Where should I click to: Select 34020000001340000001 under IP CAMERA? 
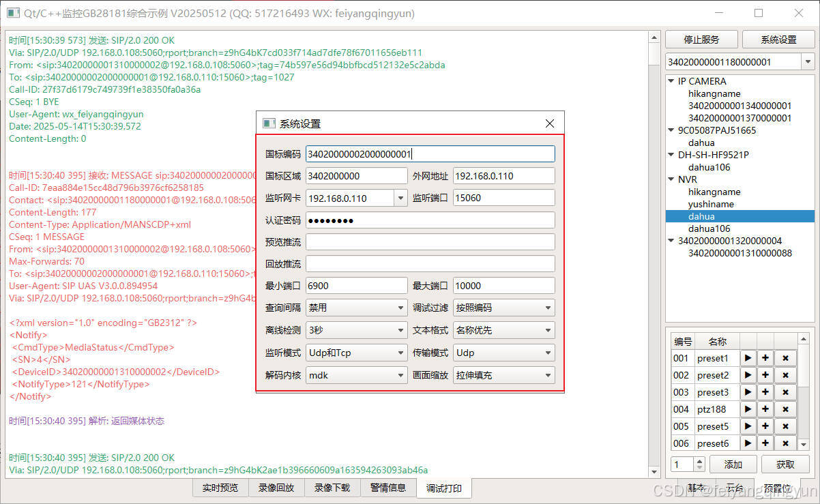[x=740, y=106]
